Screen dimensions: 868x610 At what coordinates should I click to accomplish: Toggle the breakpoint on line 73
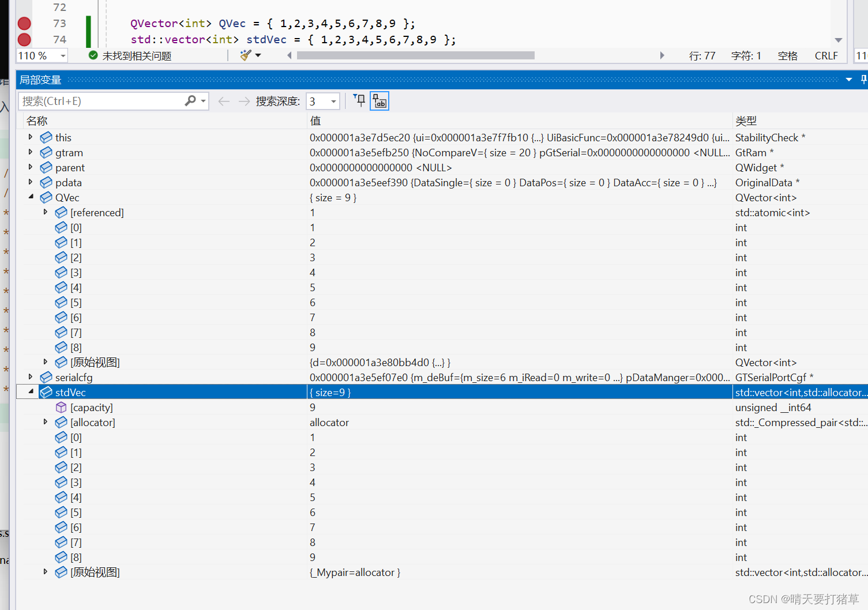(23, 23)
